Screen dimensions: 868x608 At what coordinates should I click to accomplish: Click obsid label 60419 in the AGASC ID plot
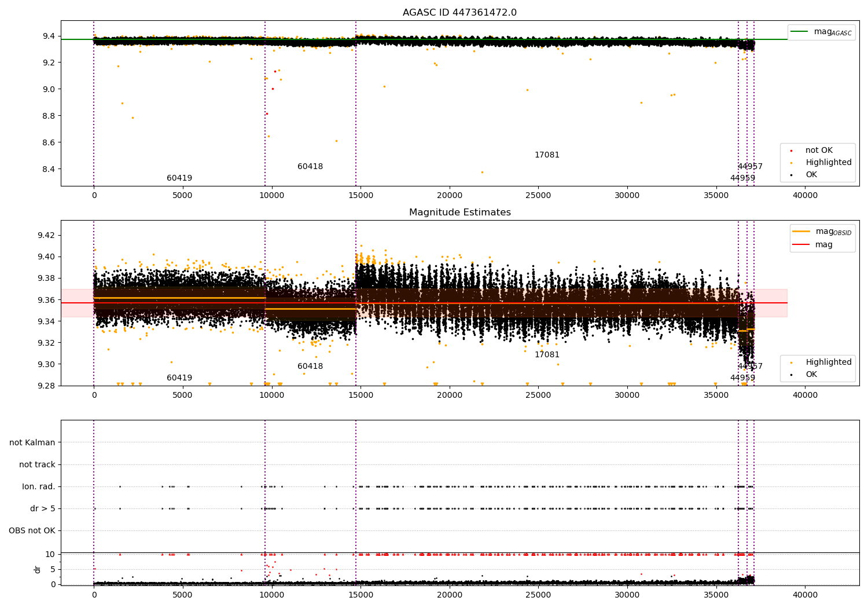(x=179, y=178)
